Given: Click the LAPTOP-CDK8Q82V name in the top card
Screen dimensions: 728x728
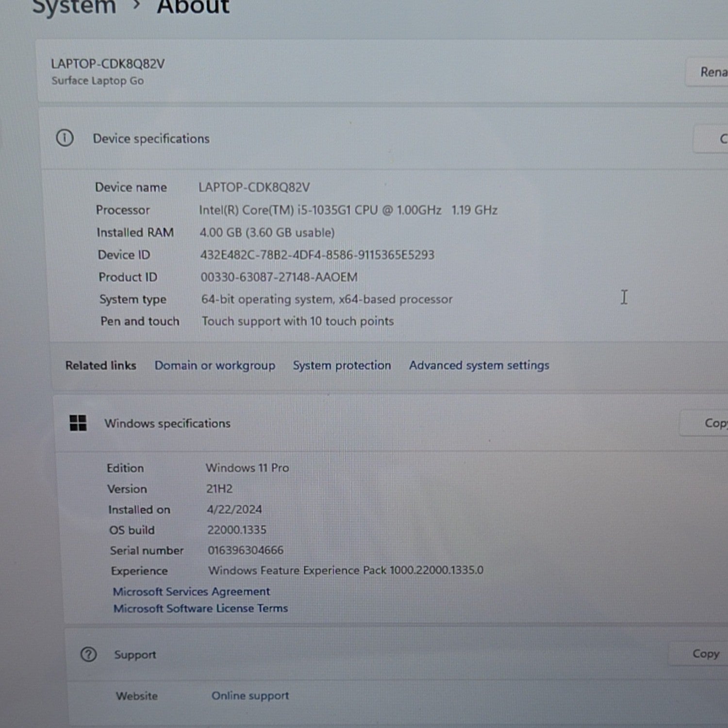Looking at the screenshot, I should (x=108, y=64).
